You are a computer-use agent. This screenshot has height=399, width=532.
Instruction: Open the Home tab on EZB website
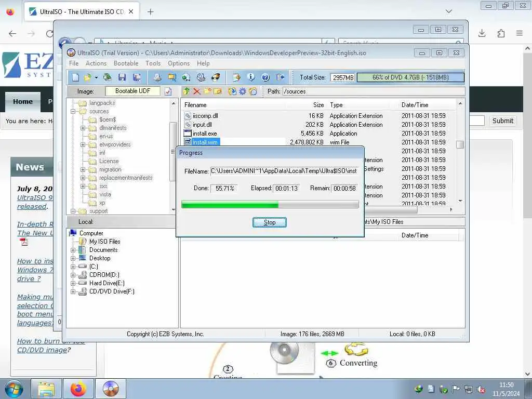[23, 101]
